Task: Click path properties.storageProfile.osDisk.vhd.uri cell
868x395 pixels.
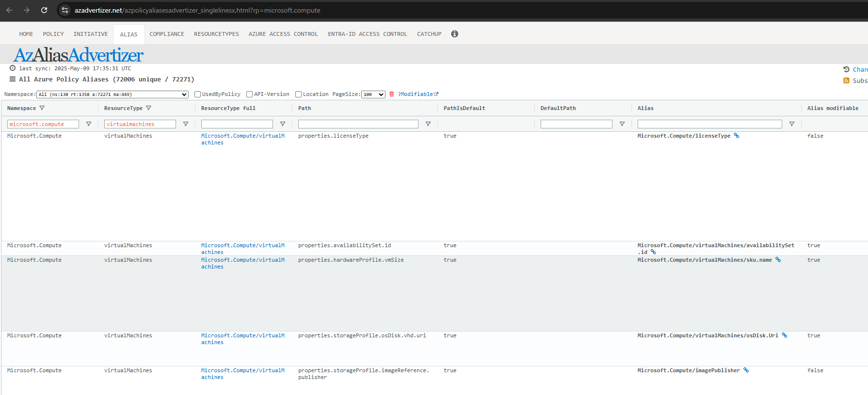Action: (x=362, y=335)
